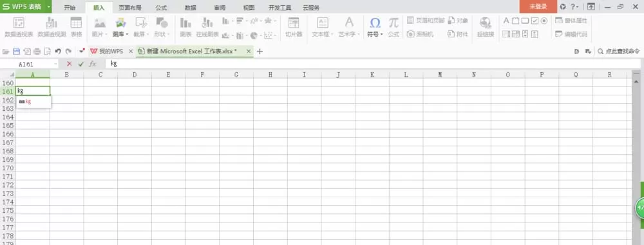The width and height of the screenshot is (644, 245).
Task: Redo the last action
Action: click(x=69, y=52)
